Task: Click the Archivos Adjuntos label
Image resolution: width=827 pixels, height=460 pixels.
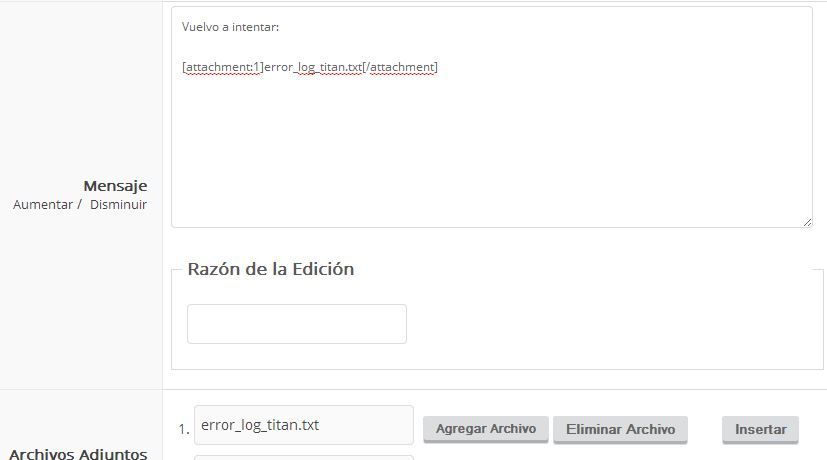Action: (78, 454)
